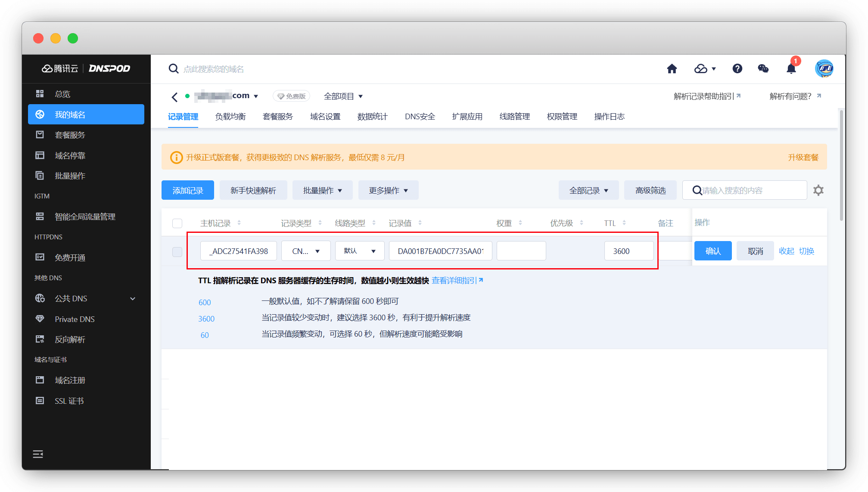Click the 升级套餐 link in banner
The image size is (868, 492).
point(803,157)
